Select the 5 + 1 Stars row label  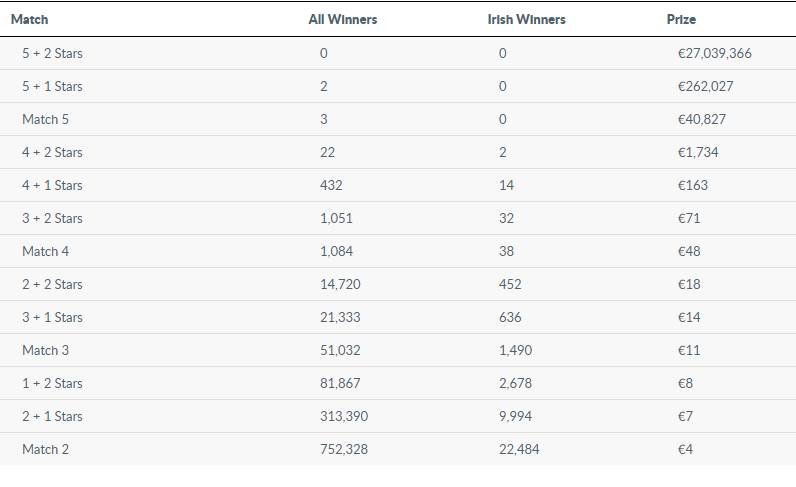[x=52, y=86]
